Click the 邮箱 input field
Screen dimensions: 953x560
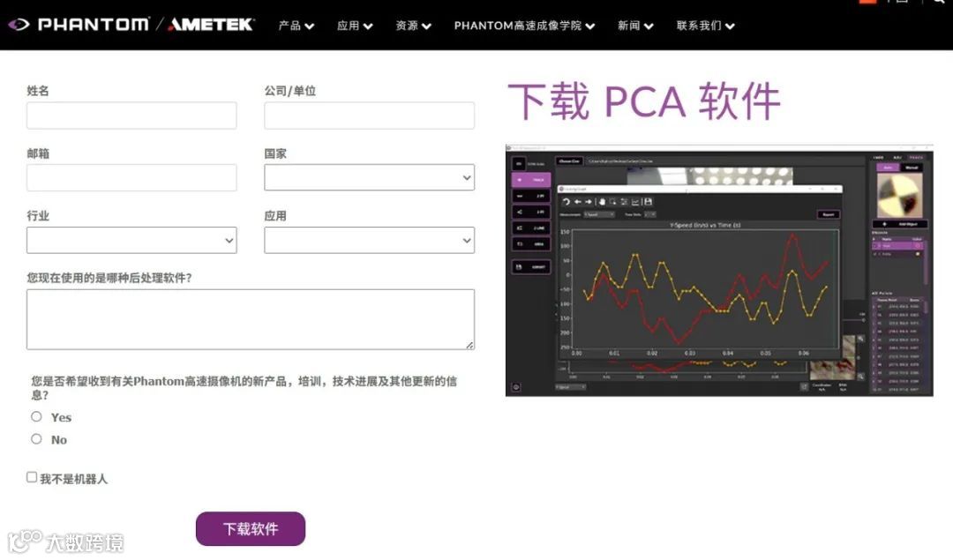(131, 178)
